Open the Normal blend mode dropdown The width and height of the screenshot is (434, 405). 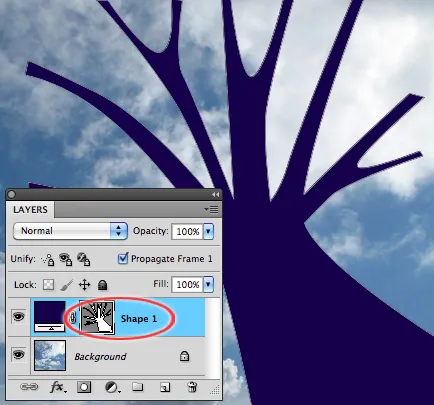[70, 231]
